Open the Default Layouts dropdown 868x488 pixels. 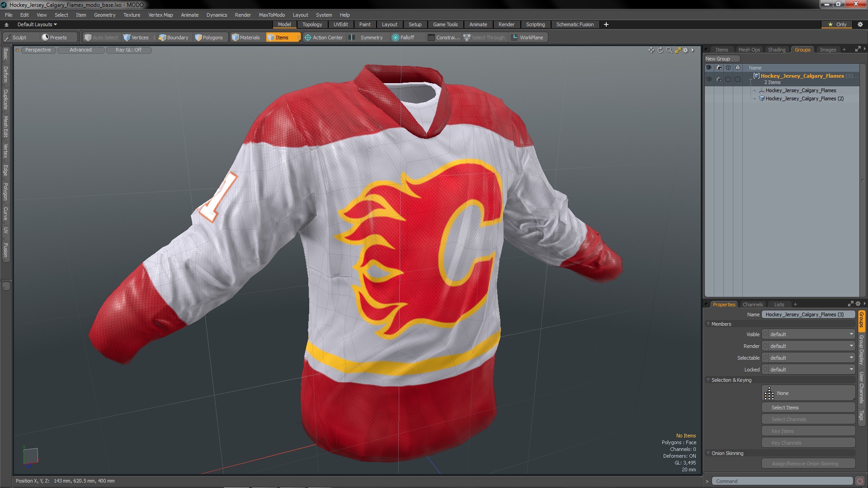[37, 24]
